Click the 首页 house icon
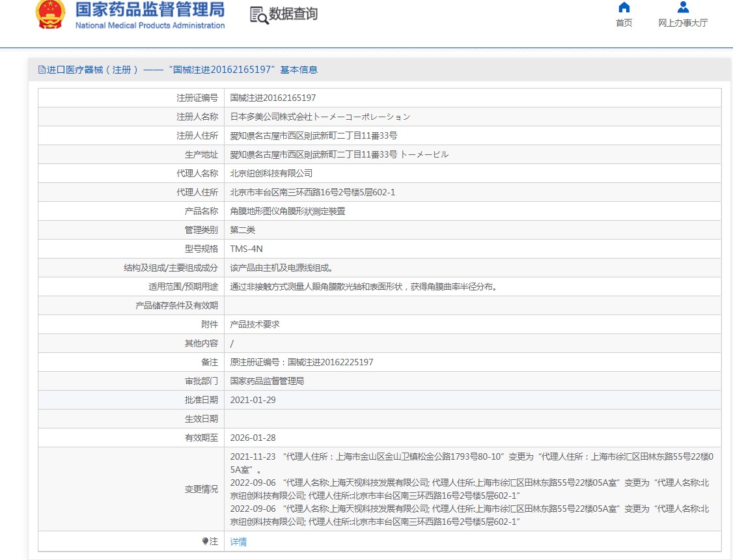Image resolution: width=733 pixels, height=560 pixels. [624, 7]
